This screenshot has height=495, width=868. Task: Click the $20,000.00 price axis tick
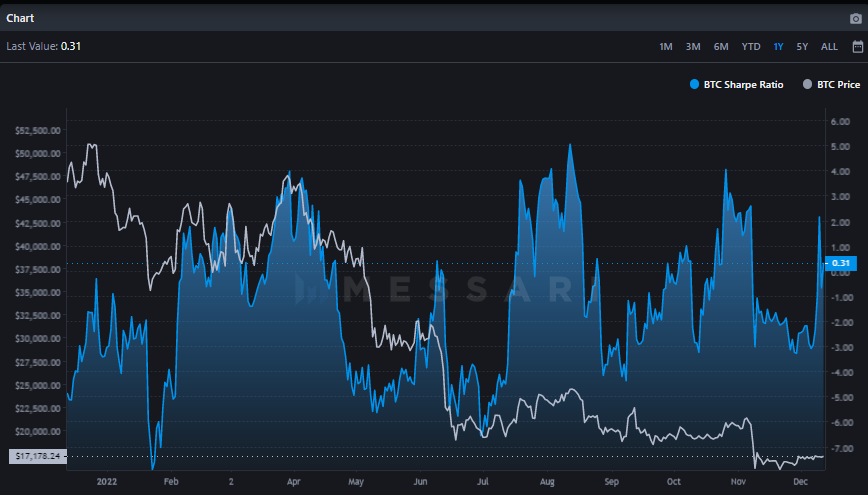(38, 431)
